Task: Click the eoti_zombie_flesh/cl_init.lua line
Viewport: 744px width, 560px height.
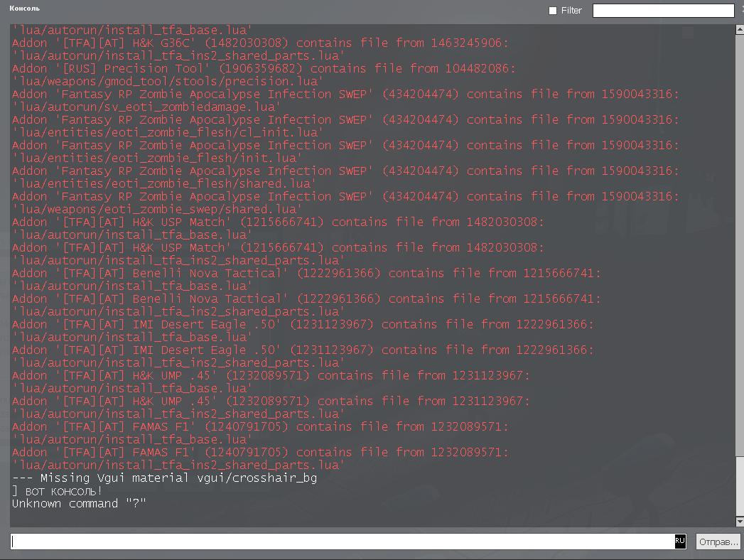Action: click(x=168, y=132)
